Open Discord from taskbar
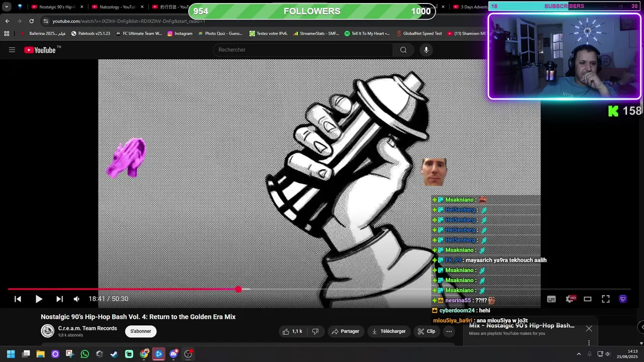 tap(174, 354)
